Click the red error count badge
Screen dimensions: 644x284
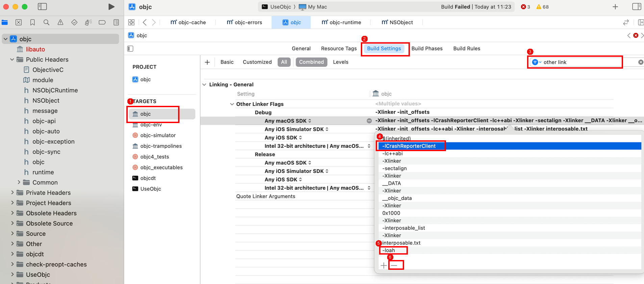pos(525,7)
